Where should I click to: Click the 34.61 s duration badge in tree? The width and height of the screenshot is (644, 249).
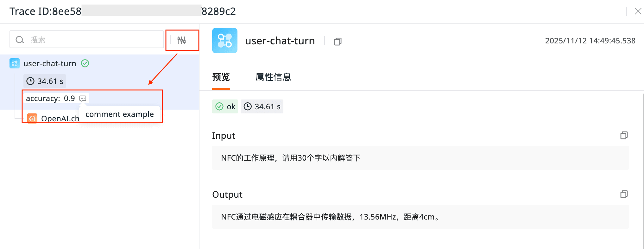[45, 81]
